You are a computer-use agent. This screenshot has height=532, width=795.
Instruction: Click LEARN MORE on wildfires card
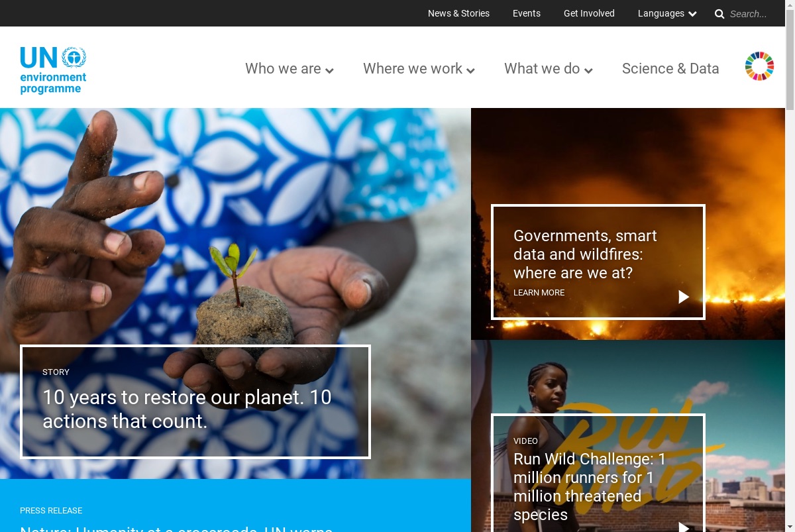[539, 293]
